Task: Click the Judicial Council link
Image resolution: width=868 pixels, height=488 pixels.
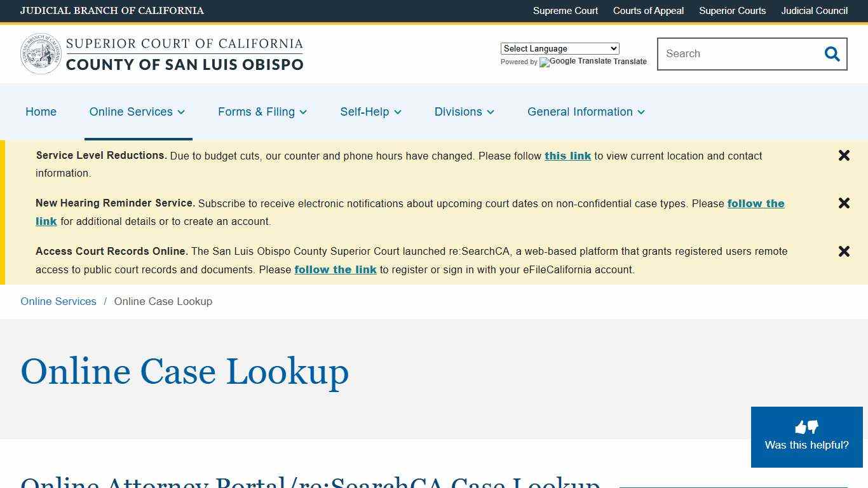Action: click(814, 11)
